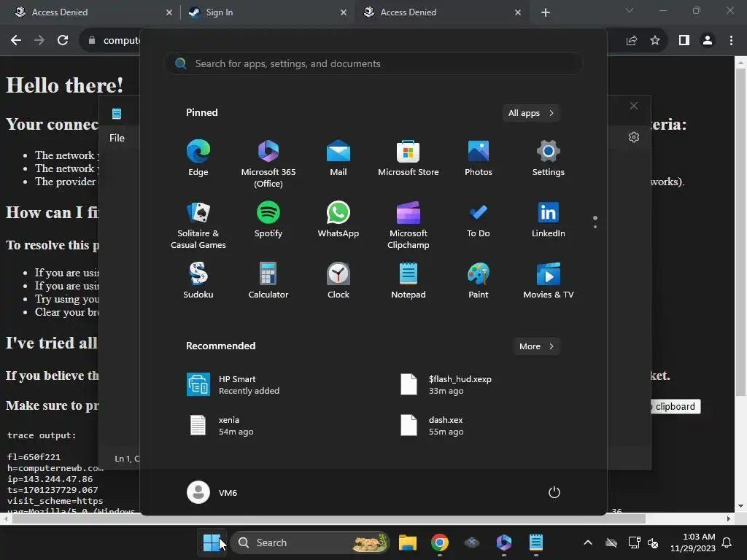Open Chrome's three-dot menu
The image size is (747, 560).
[731, 41]
